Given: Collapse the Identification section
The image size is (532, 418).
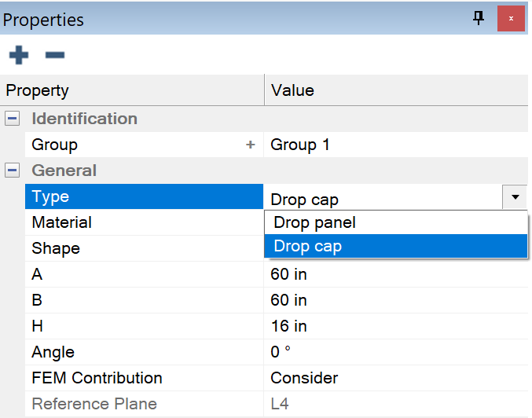Looking at the screenshot, I should [13, 119].
